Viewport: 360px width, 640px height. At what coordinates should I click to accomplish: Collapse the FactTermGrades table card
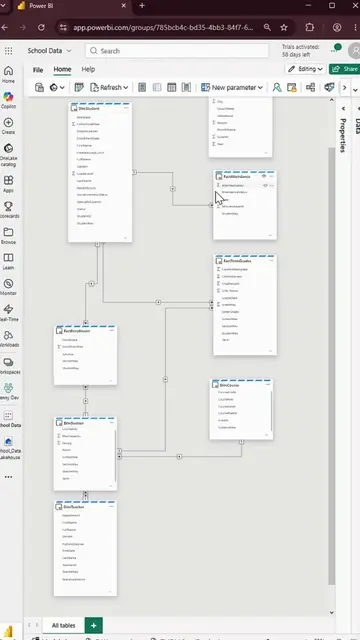[x=270, y=351]
